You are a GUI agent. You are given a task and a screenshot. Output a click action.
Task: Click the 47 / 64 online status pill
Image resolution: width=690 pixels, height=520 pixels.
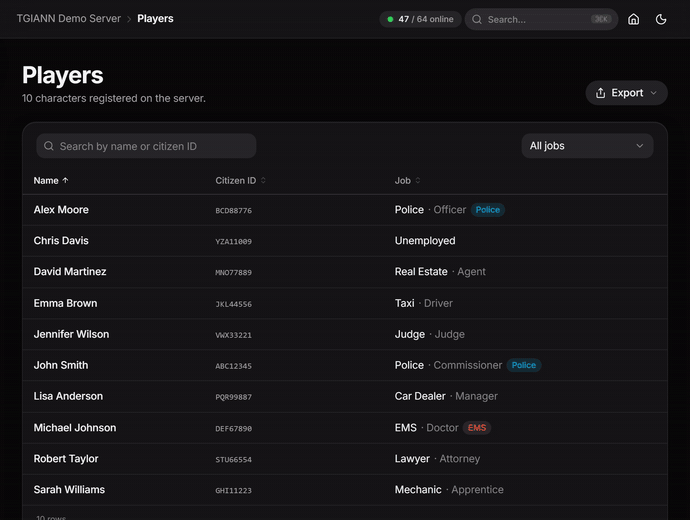click(420, 19)
